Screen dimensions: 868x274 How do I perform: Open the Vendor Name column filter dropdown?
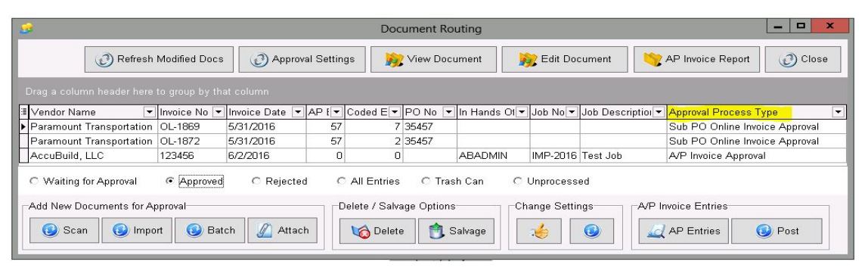pos(150,113)
